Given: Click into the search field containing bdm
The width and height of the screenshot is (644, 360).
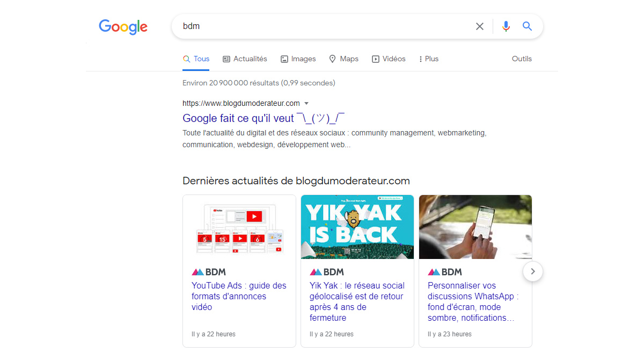Looking at the screenshot, I should pos(322,26).
